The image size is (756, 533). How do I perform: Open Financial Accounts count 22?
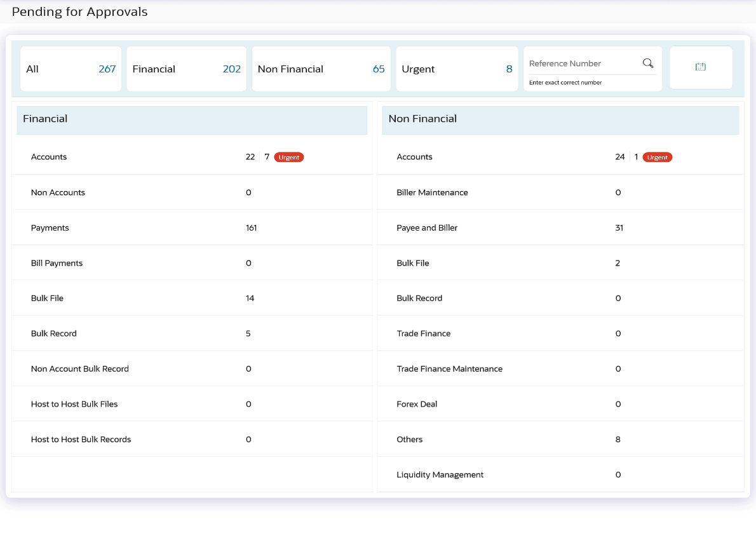click(x=250, y=157)
